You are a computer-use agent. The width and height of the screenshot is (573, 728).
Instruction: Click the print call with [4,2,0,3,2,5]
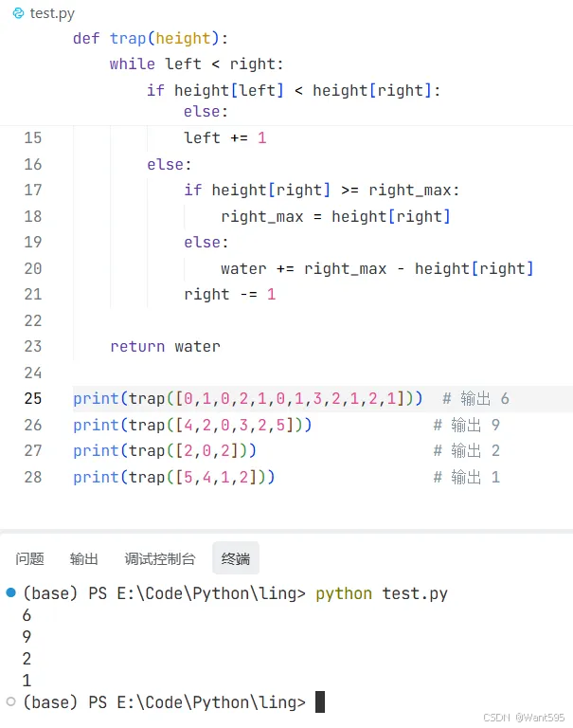[x=192, y=425]
